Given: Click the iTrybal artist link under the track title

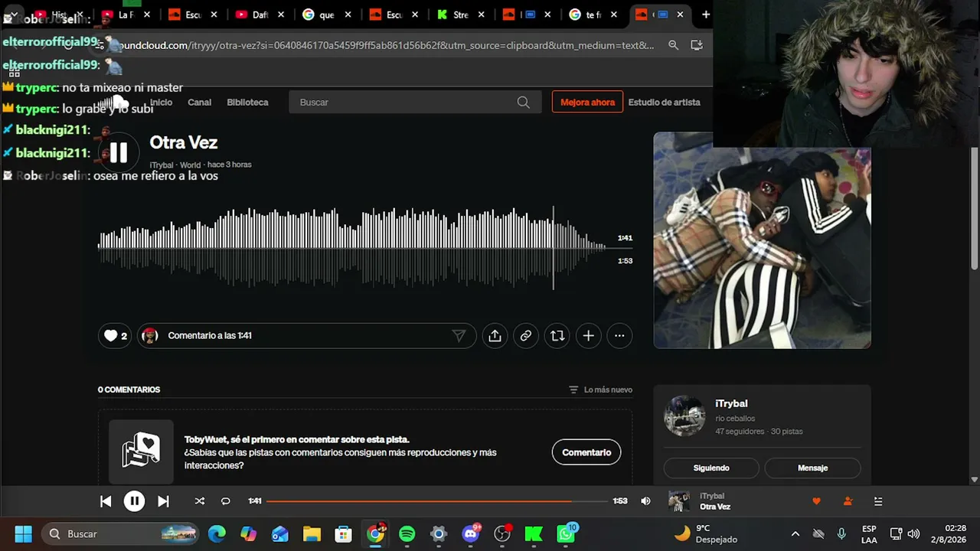Looking at the screenshot, I should coord(162,165).
